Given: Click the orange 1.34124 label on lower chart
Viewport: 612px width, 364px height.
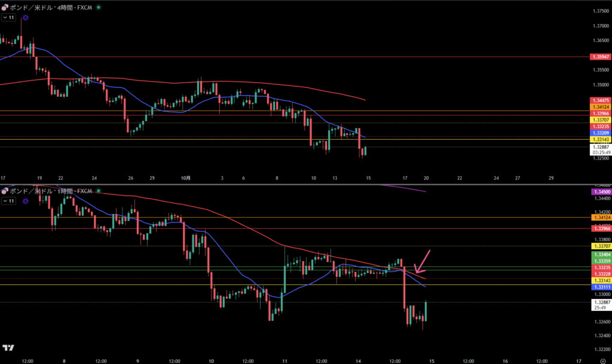Looking at the screenshot, I should point(599,218).
